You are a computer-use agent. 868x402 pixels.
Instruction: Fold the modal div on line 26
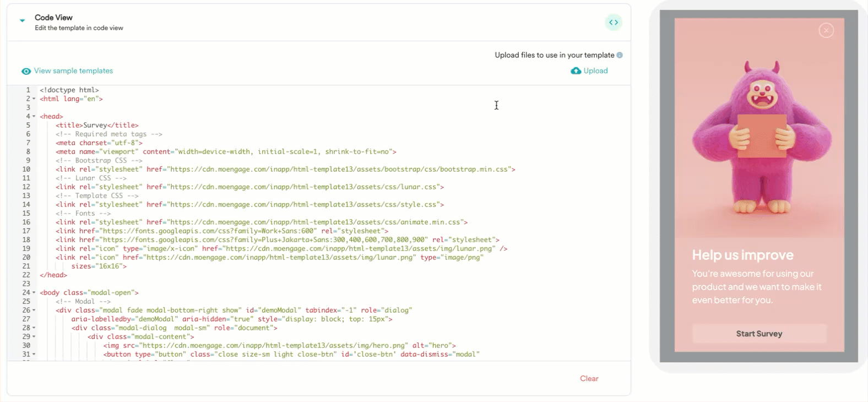pos(34,310)
